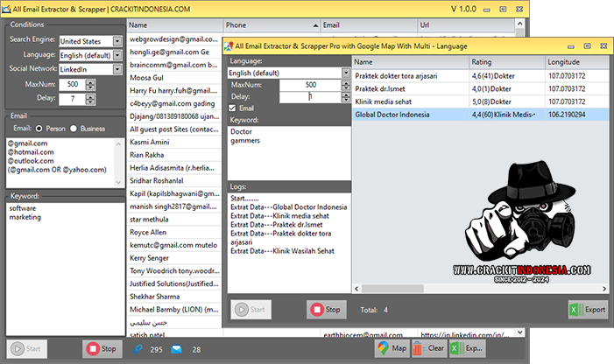Click the Clear results button
This screenshot has height=364, width=614.
point(428,348)
